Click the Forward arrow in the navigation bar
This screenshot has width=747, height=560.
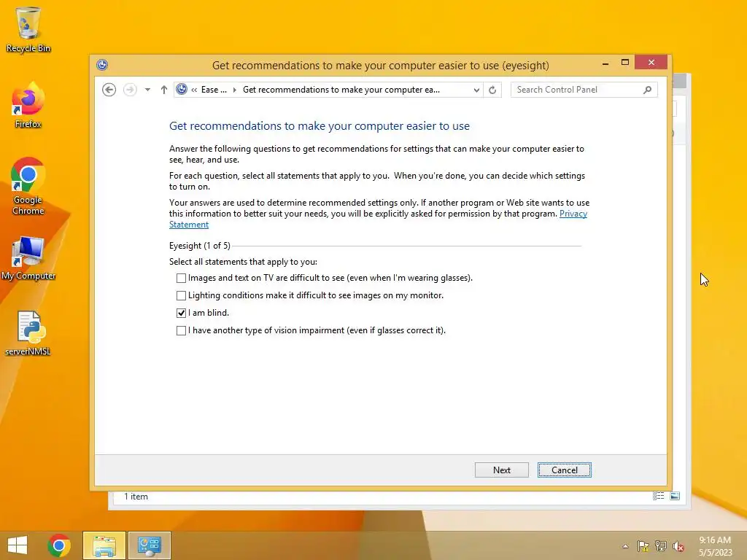pos(130,90)
